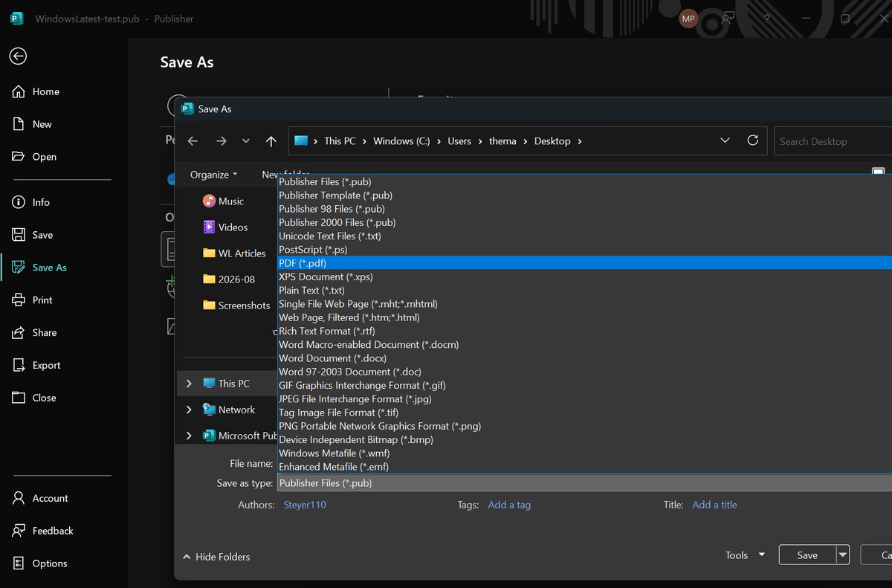Click thema in the address breadcrumb
This screenshot has height=588, width=892.
[502, 141]
